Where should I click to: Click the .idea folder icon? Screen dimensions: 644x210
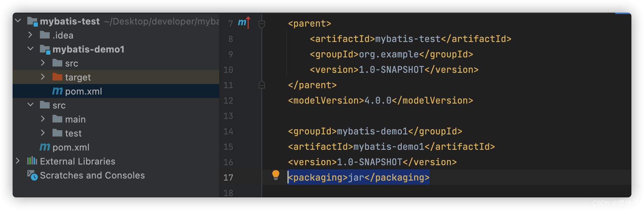pos(45,35)
